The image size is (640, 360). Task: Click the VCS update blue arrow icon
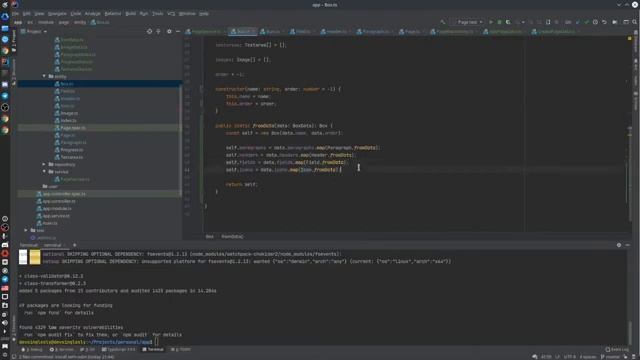click(x=578, y=22)
